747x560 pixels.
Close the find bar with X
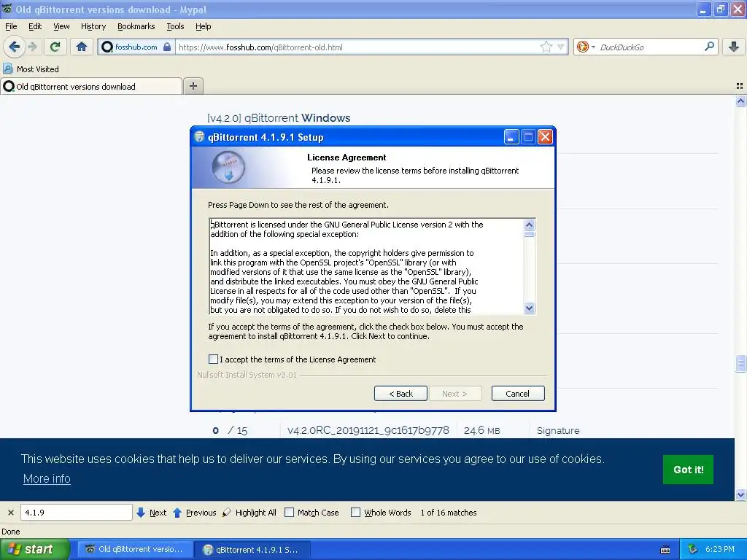tap(10, 513)
